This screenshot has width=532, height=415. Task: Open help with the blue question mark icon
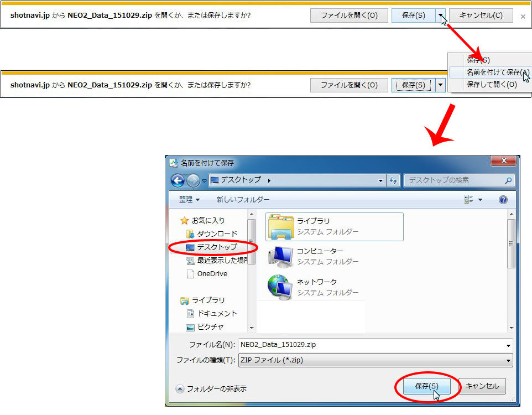pos(503,200)
